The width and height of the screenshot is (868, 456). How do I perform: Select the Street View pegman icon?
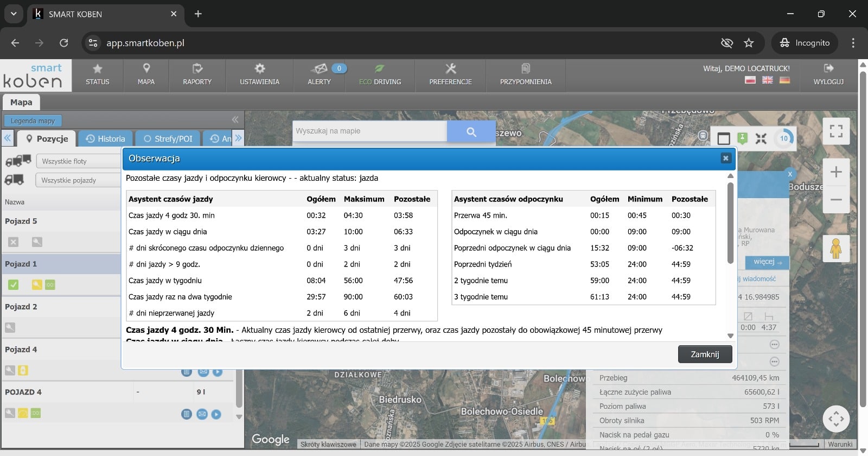tap(836, 249)
